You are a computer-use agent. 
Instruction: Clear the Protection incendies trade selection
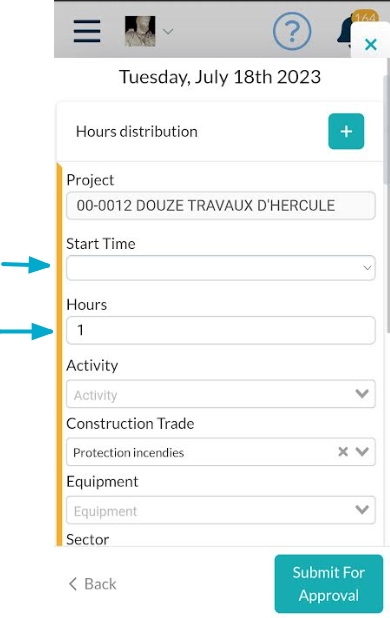(x=343, y=452)
